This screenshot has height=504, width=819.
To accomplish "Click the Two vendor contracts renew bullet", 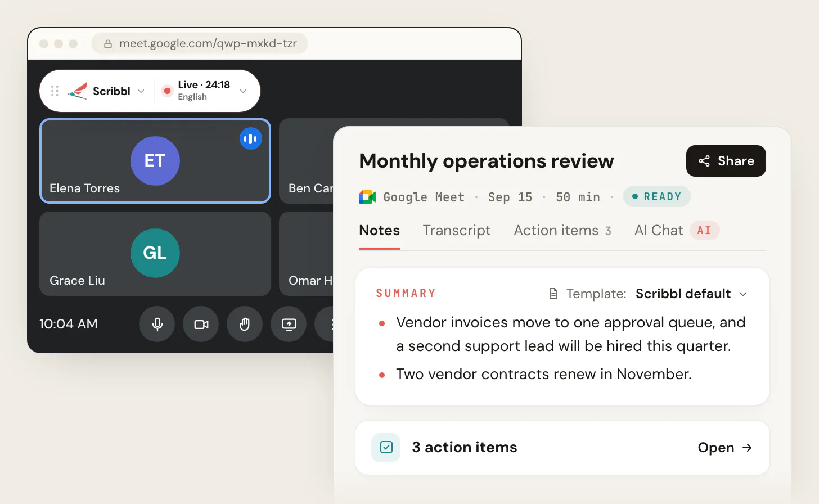I will click(544, 374).
